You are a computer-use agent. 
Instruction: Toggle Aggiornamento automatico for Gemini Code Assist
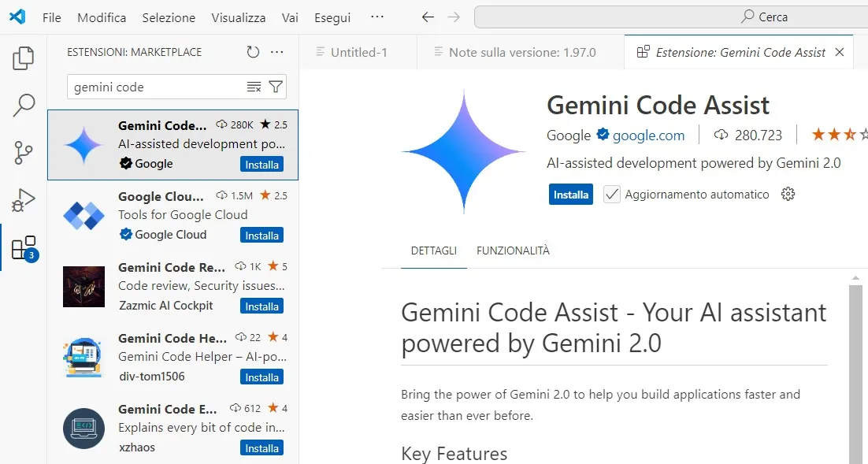click(612, 194)
